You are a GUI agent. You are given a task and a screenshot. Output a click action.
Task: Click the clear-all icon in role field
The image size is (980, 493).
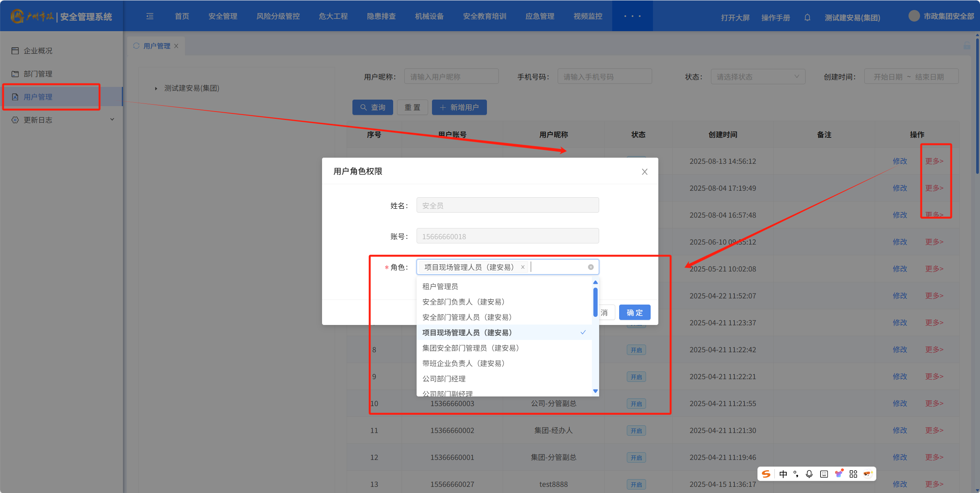591,267
